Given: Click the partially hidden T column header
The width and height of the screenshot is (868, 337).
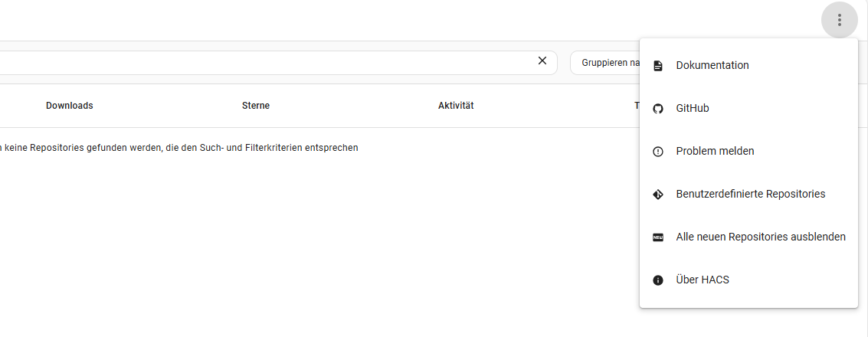Looking at the screenshot, I should click(x=636, y=106).
